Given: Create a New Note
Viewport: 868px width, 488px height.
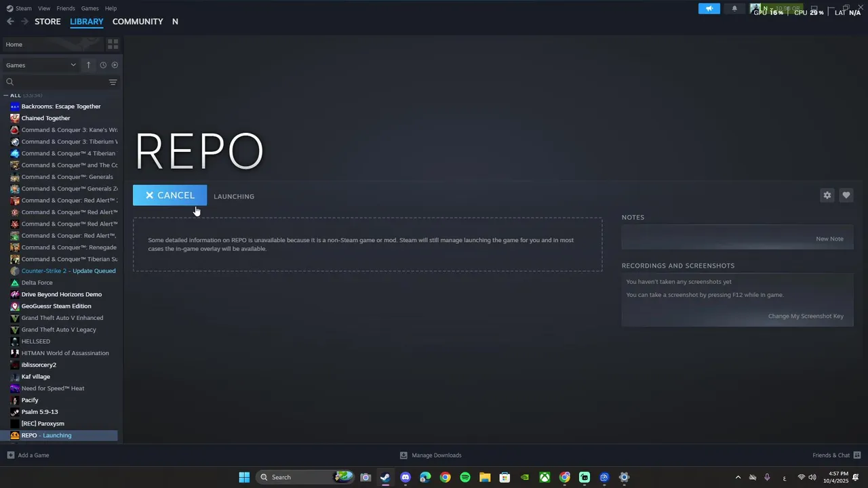Looking at the screenshot, I should tap(829, 239).
